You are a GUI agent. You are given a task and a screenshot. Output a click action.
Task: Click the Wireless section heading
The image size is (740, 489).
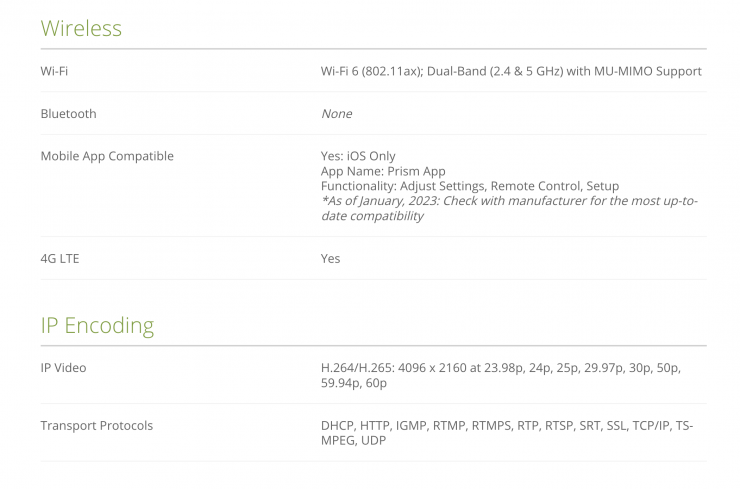click(81, 28)
